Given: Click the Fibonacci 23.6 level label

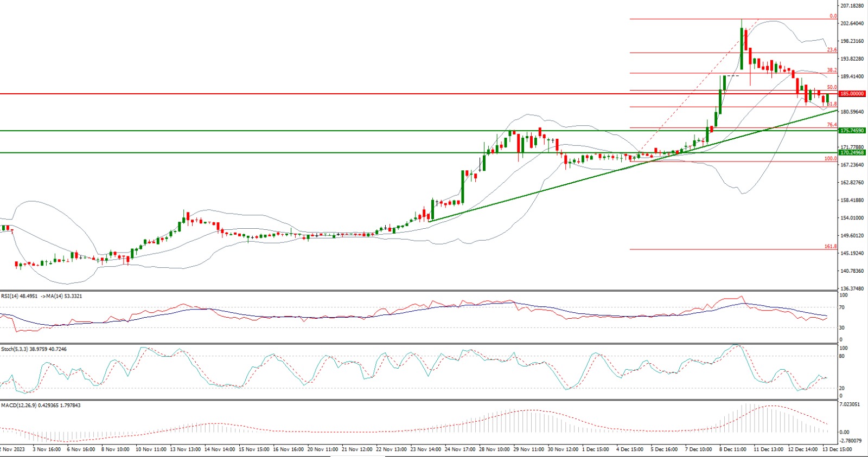Looking at the screenshot, I should [x=831, y=50].
